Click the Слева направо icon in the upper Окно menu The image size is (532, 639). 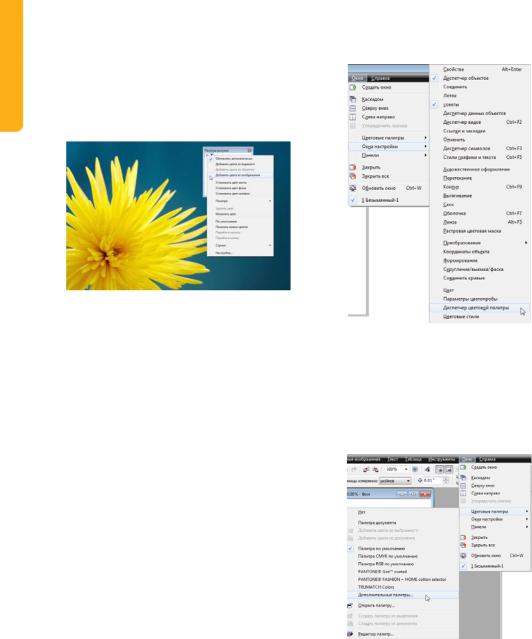[x=353, y=117]
